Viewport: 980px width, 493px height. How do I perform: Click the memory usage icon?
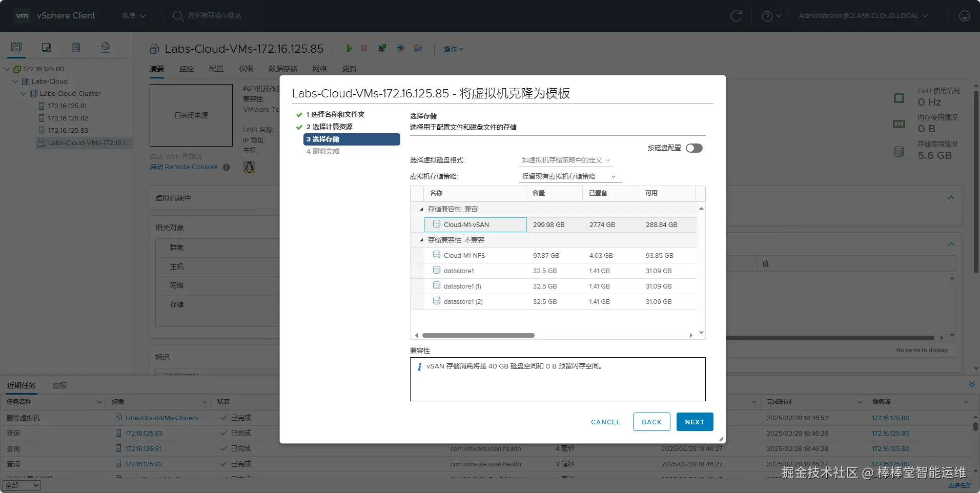click(899, 124)
